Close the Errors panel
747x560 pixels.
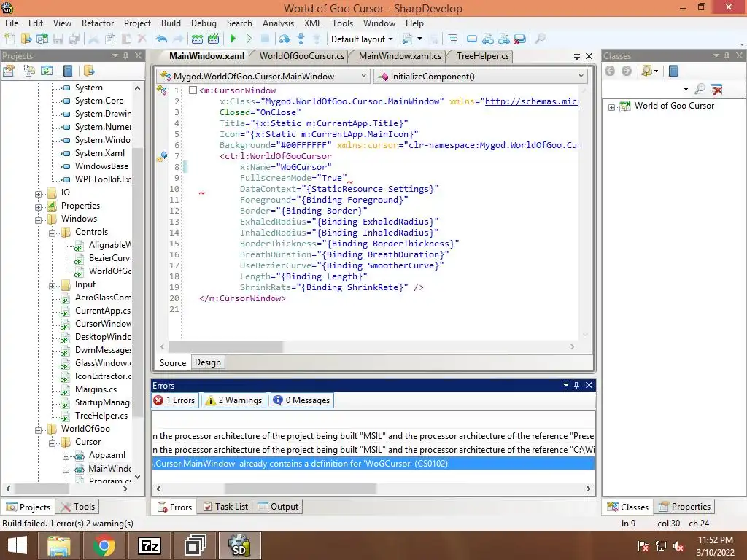[589, 385]
